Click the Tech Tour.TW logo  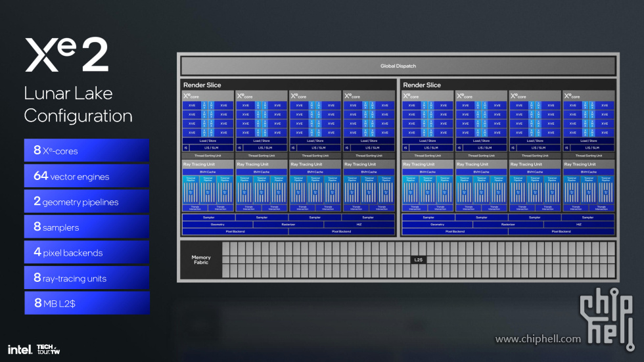(x=49, y=350)
